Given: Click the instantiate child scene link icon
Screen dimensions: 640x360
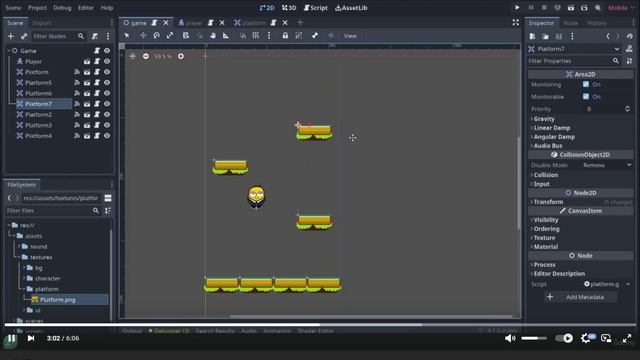Looking at the screenshot, I should coord(24,36).
